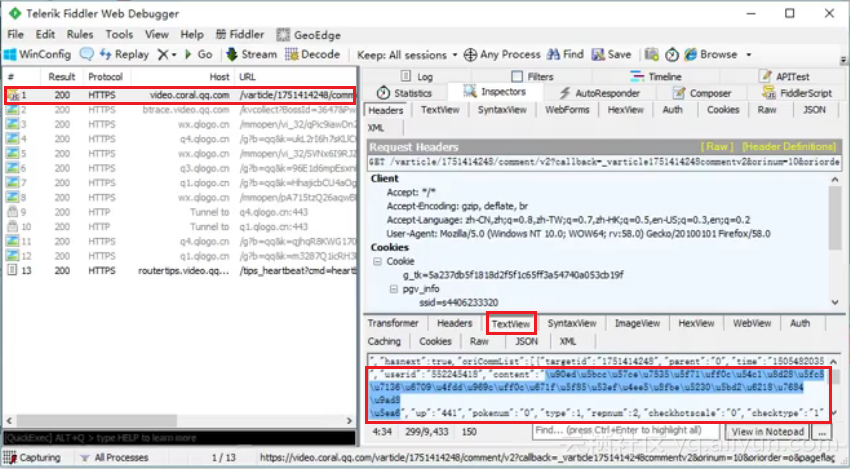
Task: Click the QuickExec command box
Action: (x=179, y=438)
